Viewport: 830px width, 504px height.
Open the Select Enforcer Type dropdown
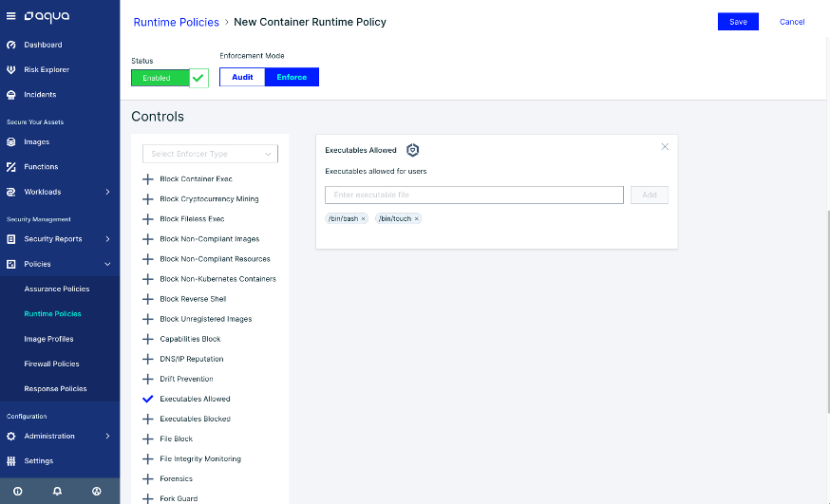[209, 154]
